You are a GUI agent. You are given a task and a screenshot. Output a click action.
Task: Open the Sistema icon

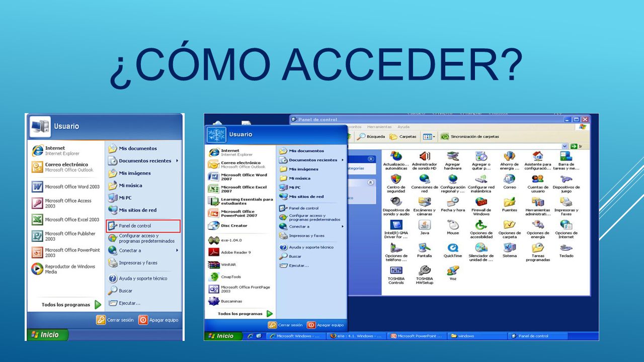[510, 250]
